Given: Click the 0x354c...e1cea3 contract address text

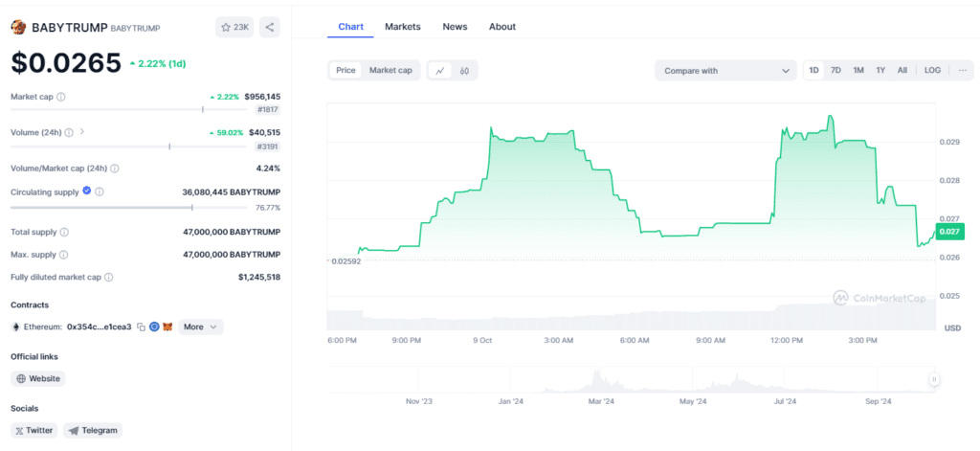Looking at the screenshot, I should tap(100, 327).
